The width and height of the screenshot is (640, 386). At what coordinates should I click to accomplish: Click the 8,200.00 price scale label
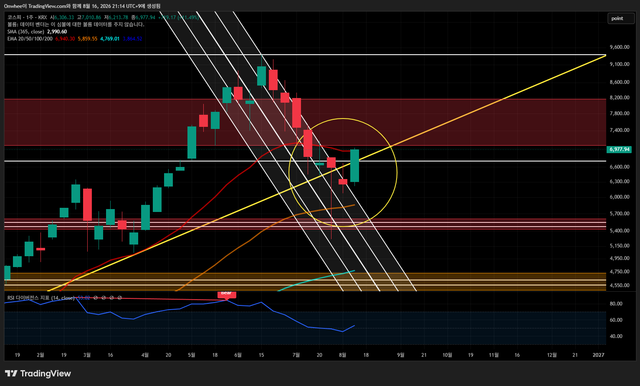pos(620,98)
